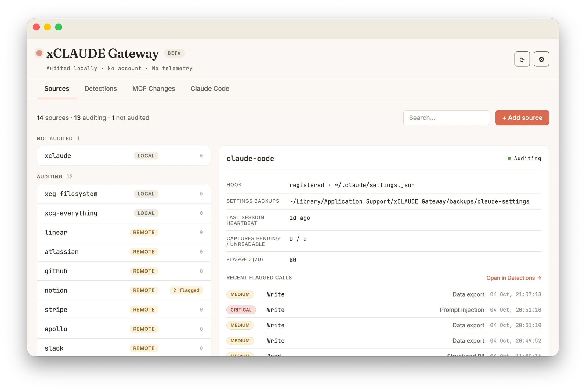Click the settings backups path value
This screenshot has width=586, height=392.
tap(409, 201)
